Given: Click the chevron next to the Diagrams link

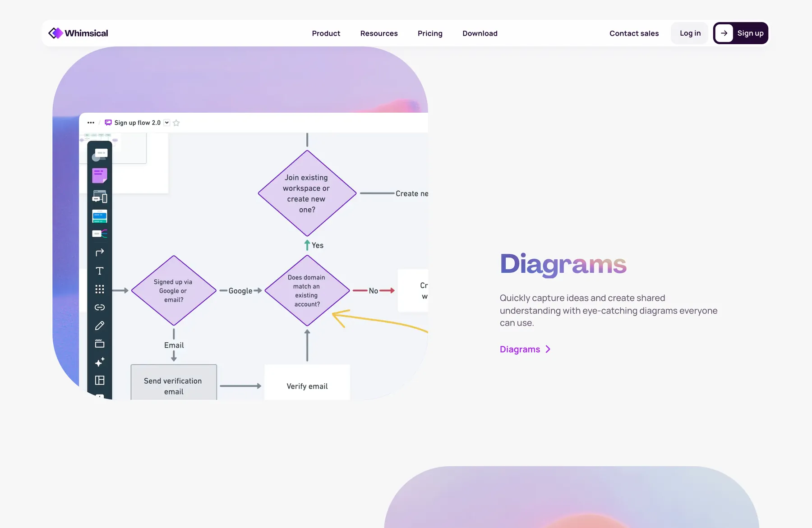Looking at the screenshot, I should 548,349.
